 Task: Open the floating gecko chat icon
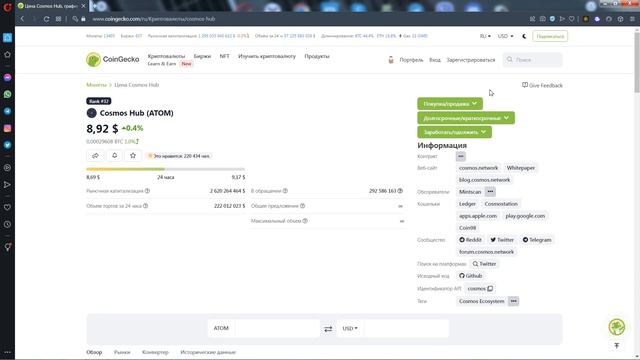tap(617, 327)
